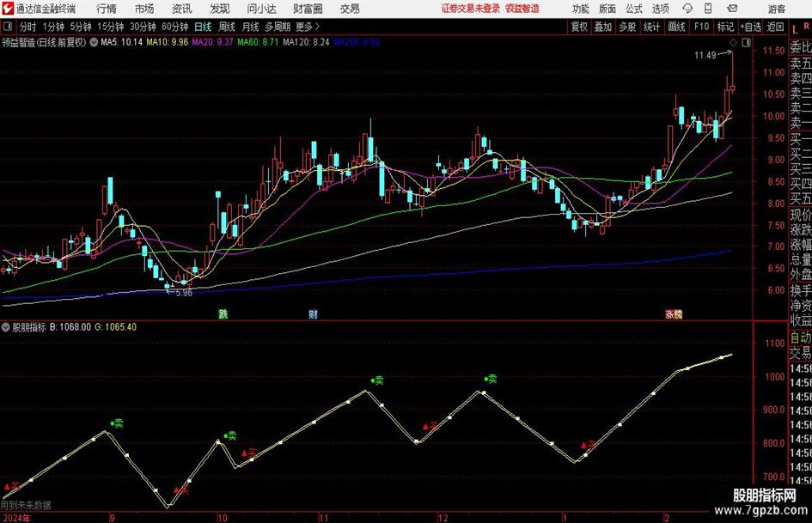This screenshot has width=812, height=523.
Task: Click the 复权 toolbar button
Action: tap(579, 27)
